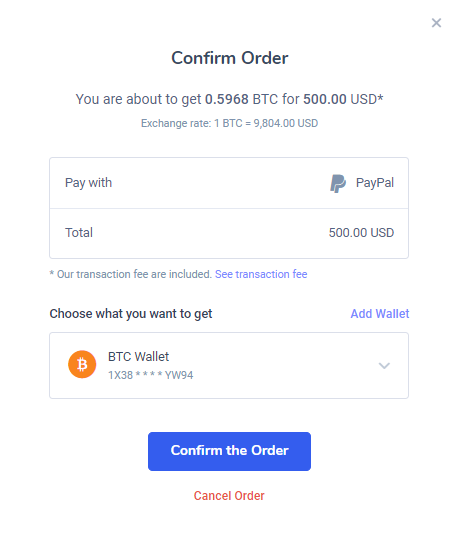Close the Confirm Order dialog
The height and width of the screenshot is (555, 455).
[436, 23]
